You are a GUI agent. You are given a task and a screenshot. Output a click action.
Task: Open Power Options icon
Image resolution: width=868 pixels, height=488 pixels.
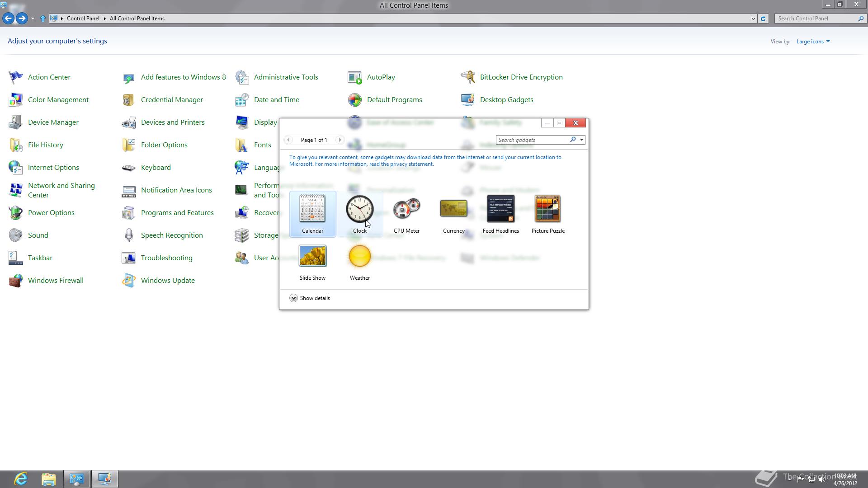pos(16,213)
